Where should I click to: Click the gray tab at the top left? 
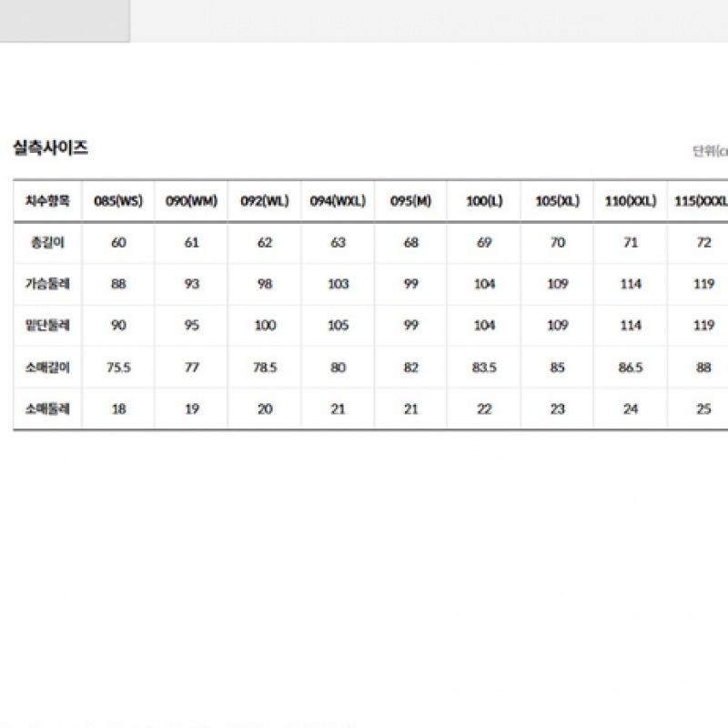click(x=64, y=20)
